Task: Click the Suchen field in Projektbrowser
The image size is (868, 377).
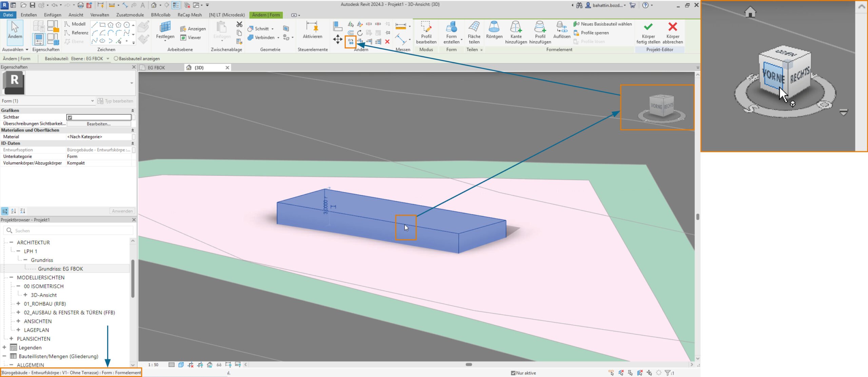Action: point(68,231)
